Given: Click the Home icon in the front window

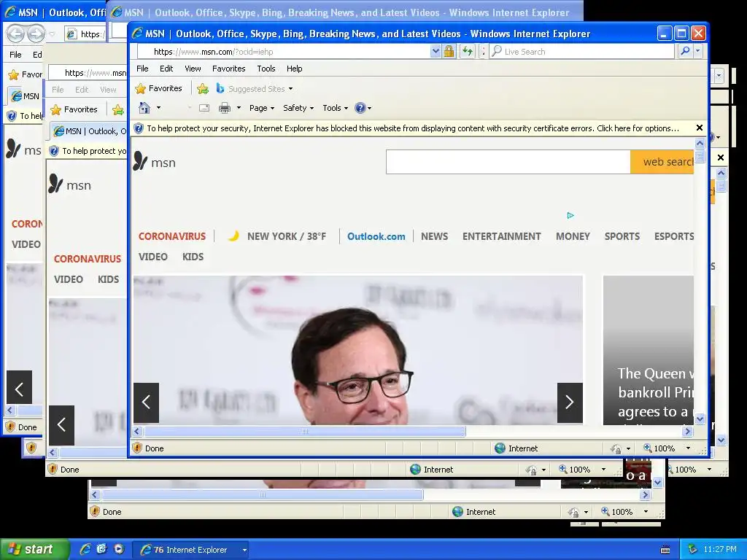Looking at the screenshot, I should click(144, 108).
